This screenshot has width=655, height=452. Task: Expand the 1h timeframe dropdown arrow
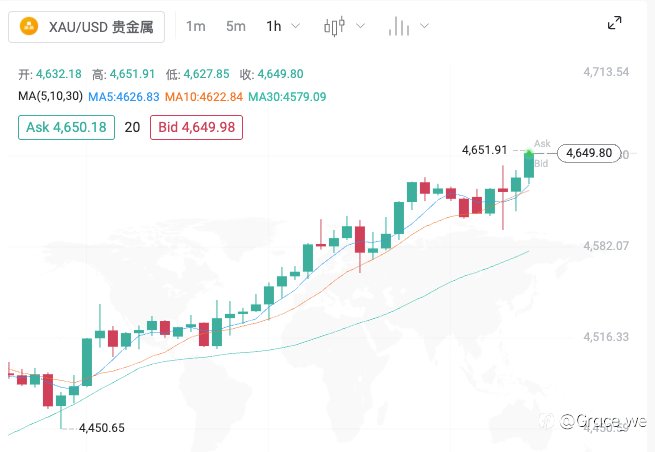[295, 26]
